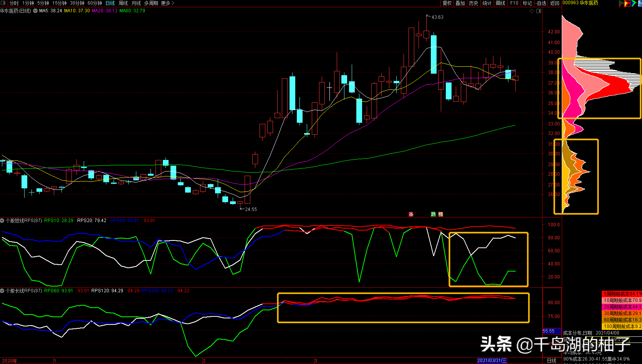Switch to 分时 intraday chart
Screen dimensions: 642x364
point(14,3)
